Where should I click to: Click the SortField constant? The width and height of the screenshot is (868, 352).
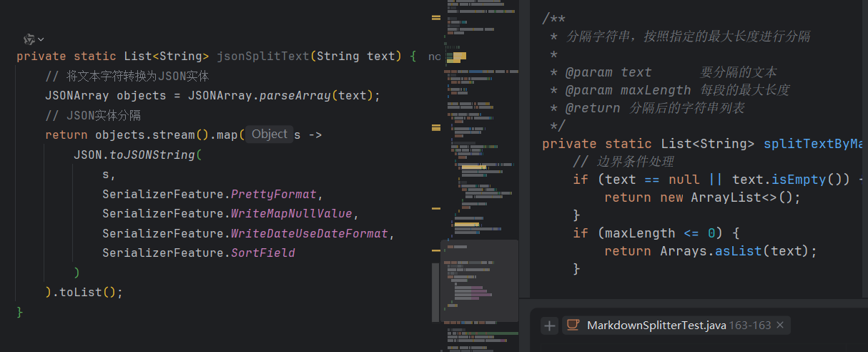pyautogui.click(x=262, y=253)
